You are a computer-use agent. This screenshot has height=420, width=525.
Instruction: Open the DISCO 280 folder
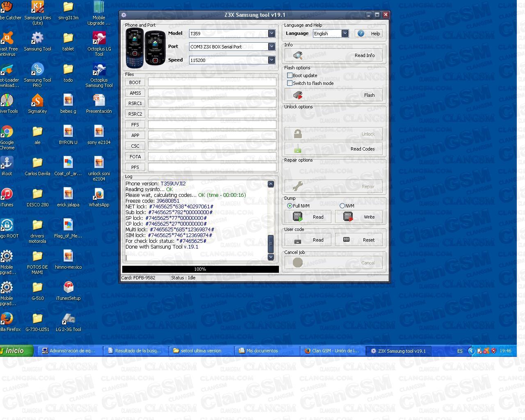point(37,197)
